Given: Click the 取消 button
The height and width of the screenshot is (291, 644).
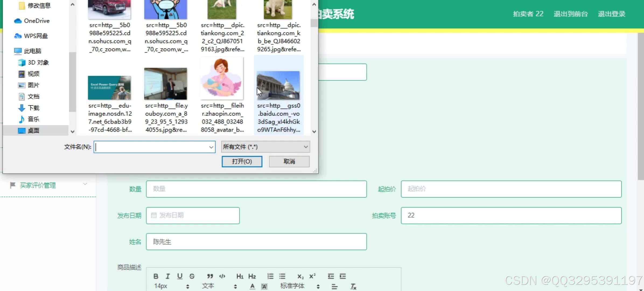Looking at the screenshot, I should coord(289,161).
